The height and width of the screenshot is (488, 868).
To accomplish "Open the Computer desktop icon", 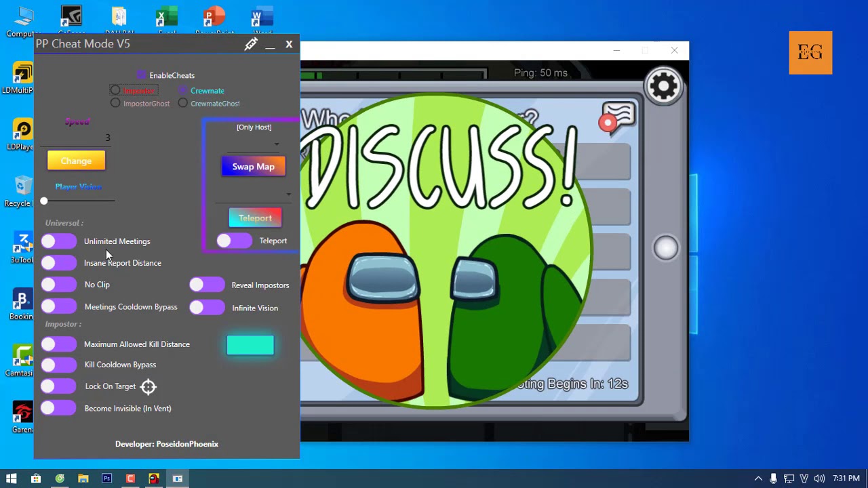I will (23, 21).
